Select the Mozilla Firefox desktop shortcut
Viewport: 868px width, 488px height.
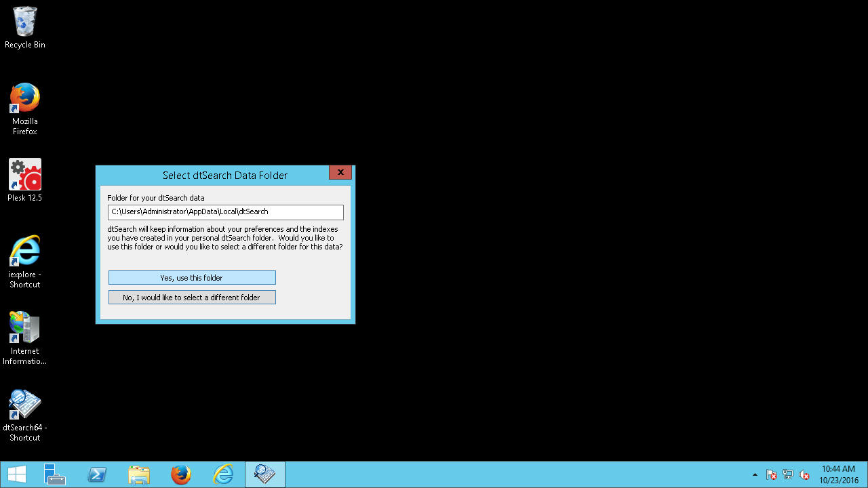click(x=25, y=108)
